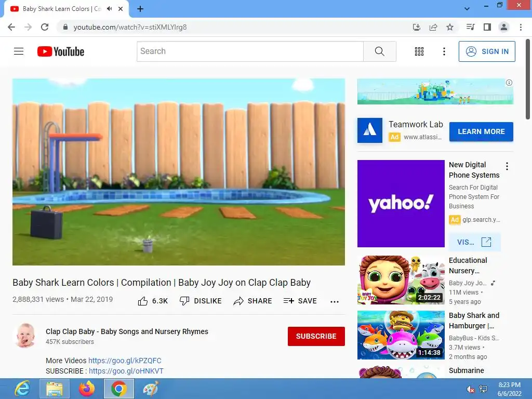This screenshot has height=399, width=532.
Task: Follow the goo.gl/kPZQFC More Videos link
Action: coord(125,361)
